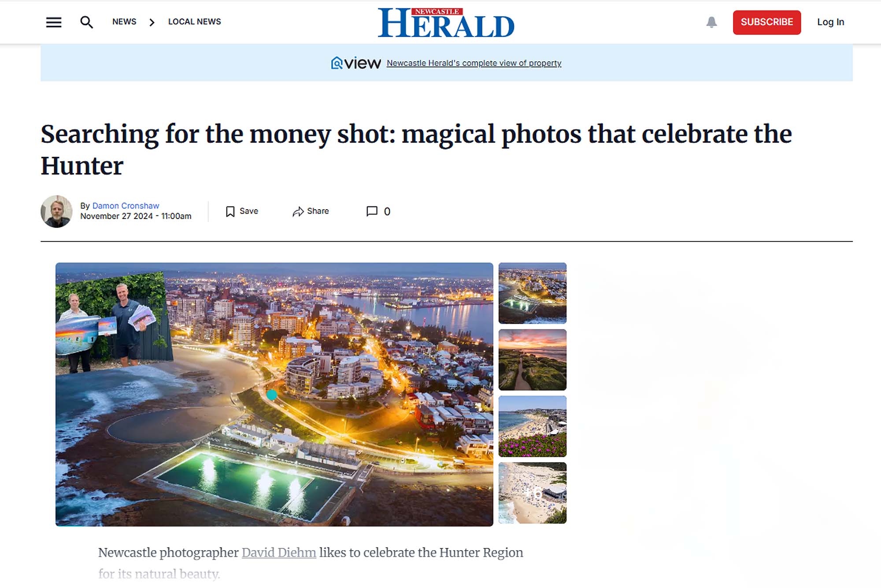881x588 pixels.
Task: Open the Local News section
Action: [194, 22]
